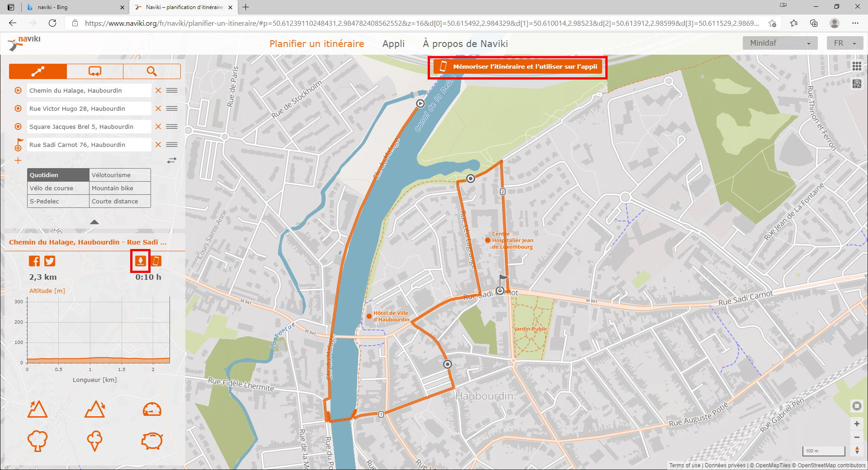Collapse the route planner panel arrow
The width and height of the screenshot is (868, 470).
[94, 222]
